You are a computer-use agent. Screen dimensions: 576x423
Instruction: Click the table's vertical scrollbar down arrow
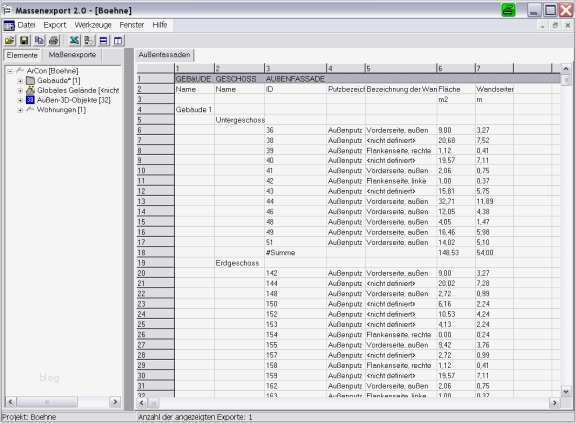point(566,392)
